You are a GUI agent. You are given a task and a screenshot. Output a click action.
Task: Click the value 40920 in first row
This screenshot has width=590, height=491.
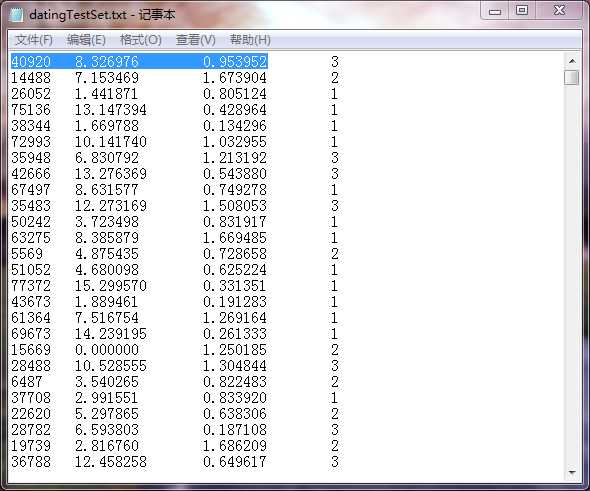click(x=31, y=62)
